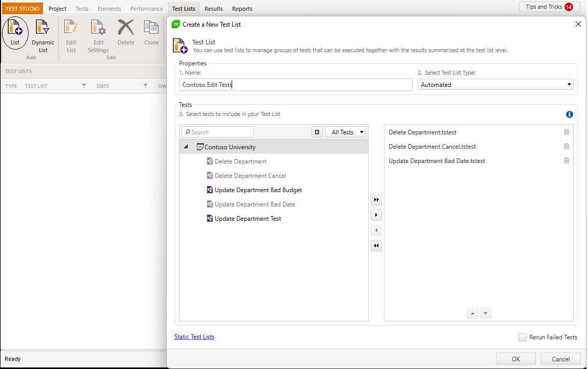This screenshot has height=369, width=588.
Task: Click the TYPE column header
Action: pyautogui.click(x=11, y=86)
